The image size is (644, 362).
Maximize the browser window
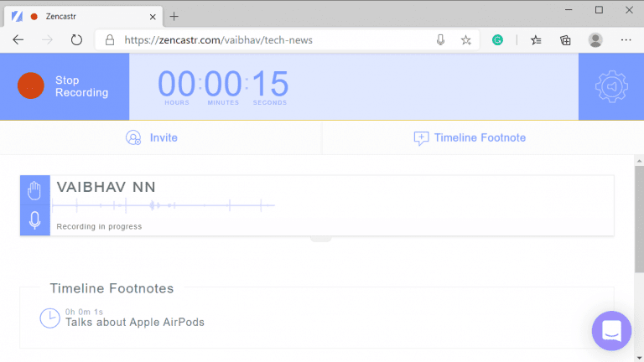click(x=600, y=10)
